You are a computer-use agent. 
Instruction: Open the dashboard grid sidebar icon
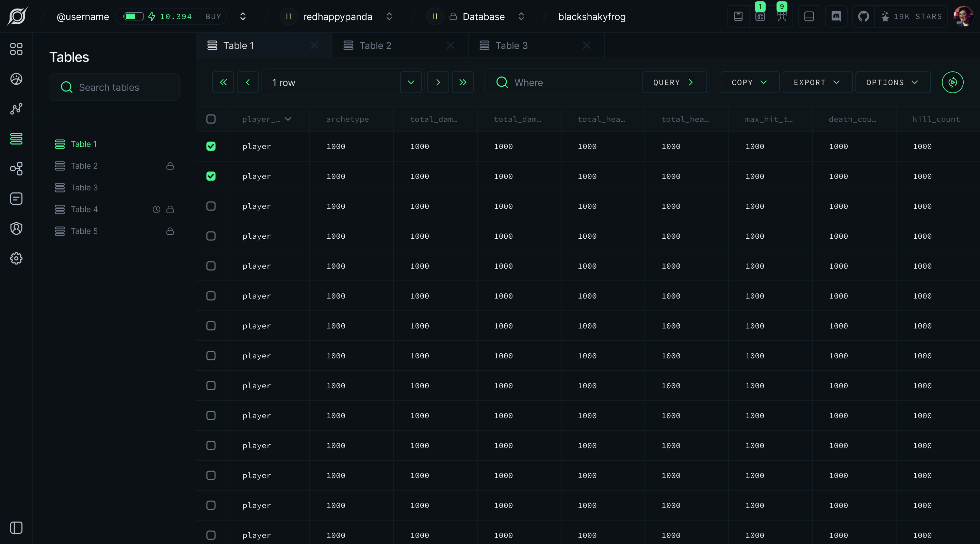point(16,49)
